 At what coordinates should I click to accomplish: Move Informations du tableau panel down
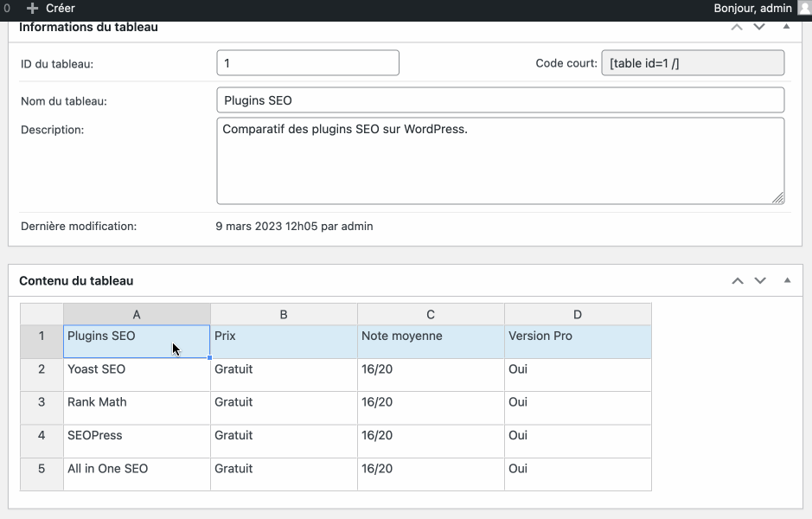[x=759, y=27]
